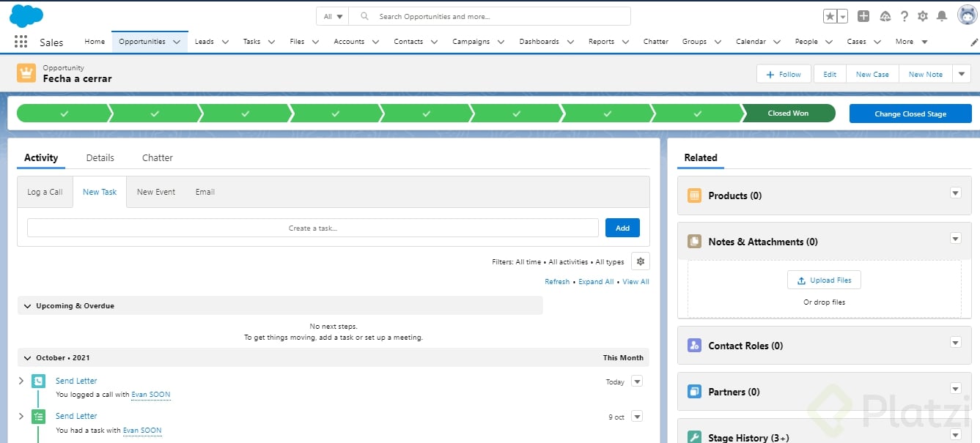Viewport: 980px width, 443px height.
Task: Open the Notifications bell
Action: pyautogui.click(x=942, y=16)
